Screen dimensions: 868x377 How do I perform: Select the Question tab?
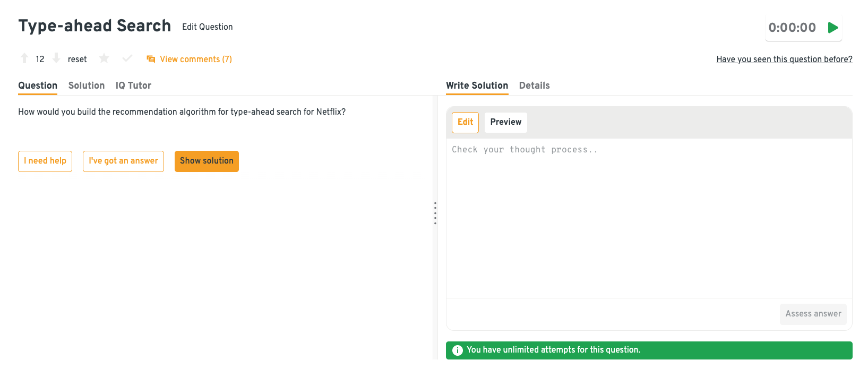pos(38,85)
